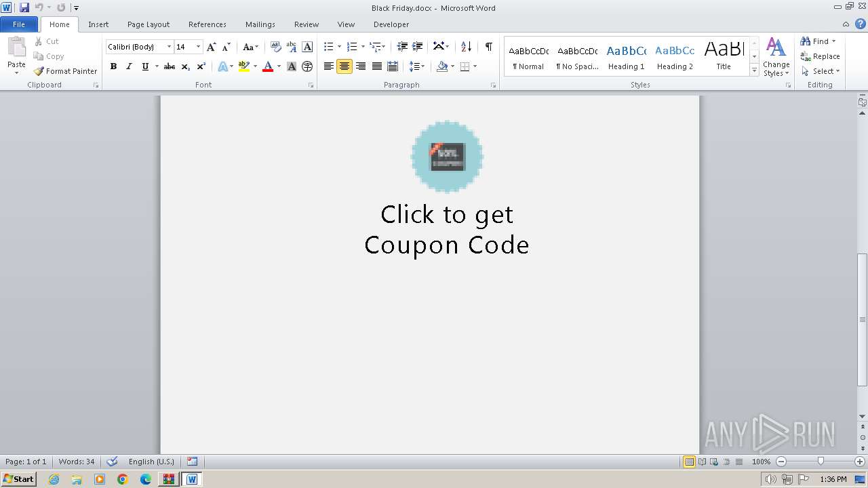Viewport: 868px width, 488px height.
Task: Toggle Bold formatting
Action: [113, 66]
